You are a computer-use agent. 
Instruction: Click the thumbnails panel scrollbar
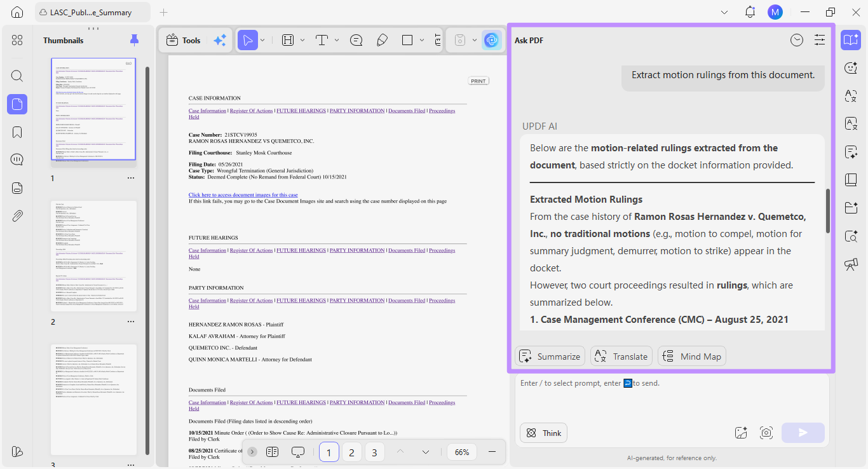click(x=147, y=261)
